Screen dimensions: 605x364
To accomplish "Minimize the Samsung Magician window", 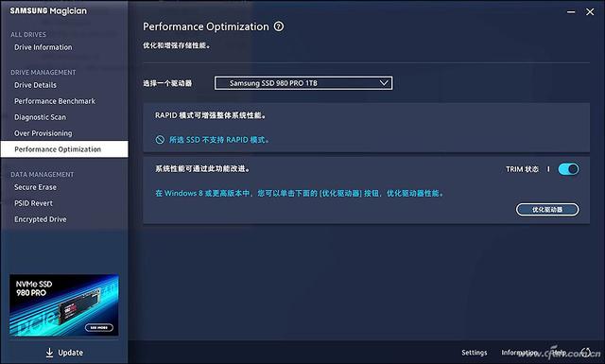I will coord(571,12).
